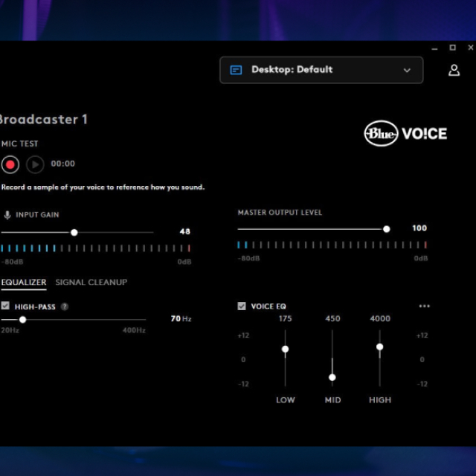Click the Master Output value 100
Viewport: 476px width, 476px height.
tap(419, 228)
